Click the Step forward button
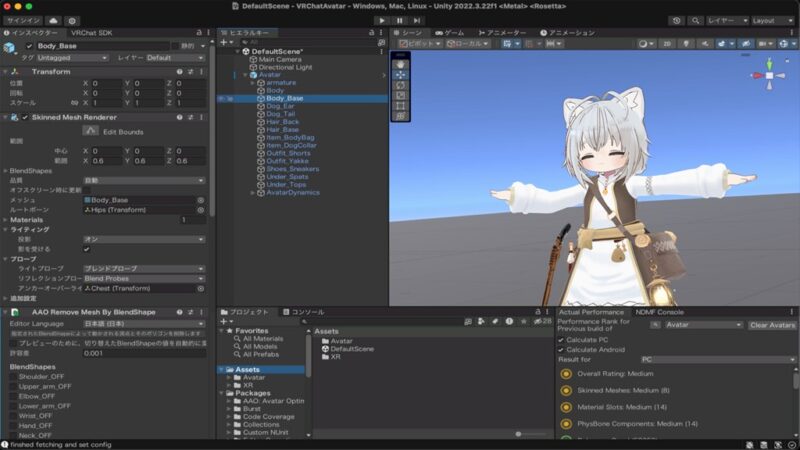 pyautogui.click(x=417, y=20)
